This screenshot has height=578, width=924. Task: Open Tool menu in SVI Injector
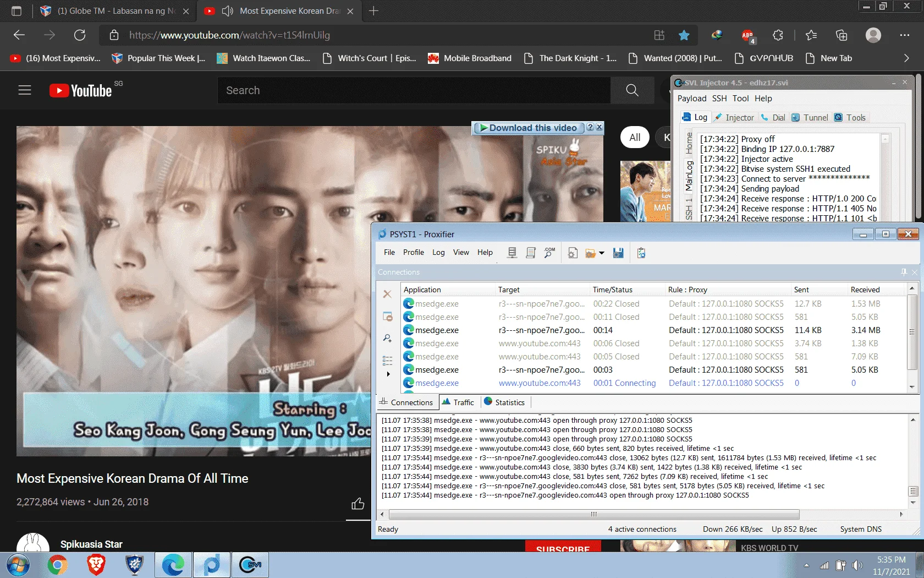click(x=740, y=99)
